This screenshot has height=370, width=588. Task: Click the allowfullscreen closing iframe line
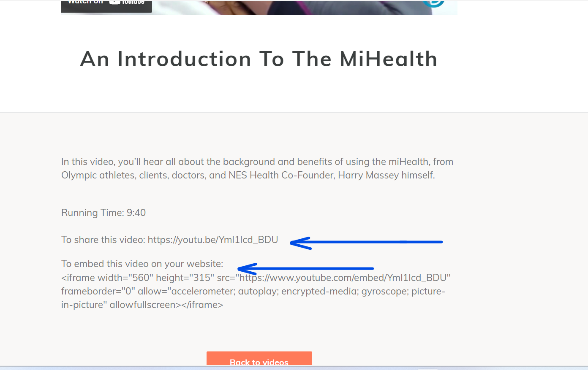tap(142, 305)
